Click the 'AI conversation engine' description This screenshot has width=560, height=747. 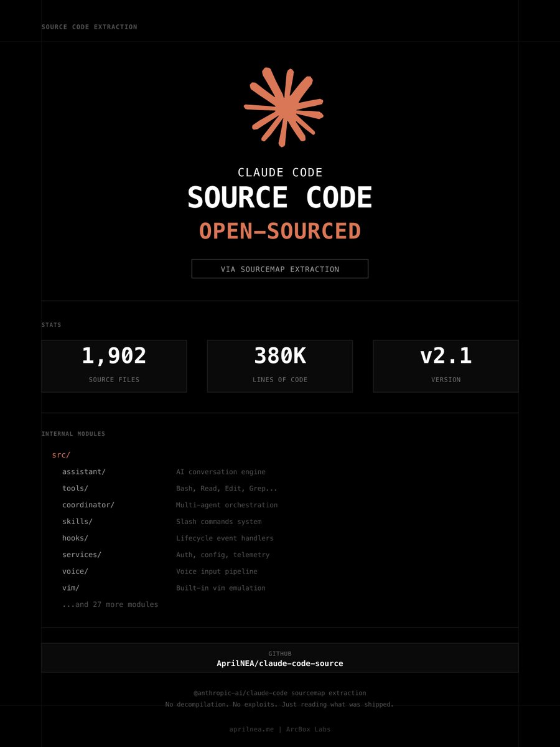click(x=221, y=472)
